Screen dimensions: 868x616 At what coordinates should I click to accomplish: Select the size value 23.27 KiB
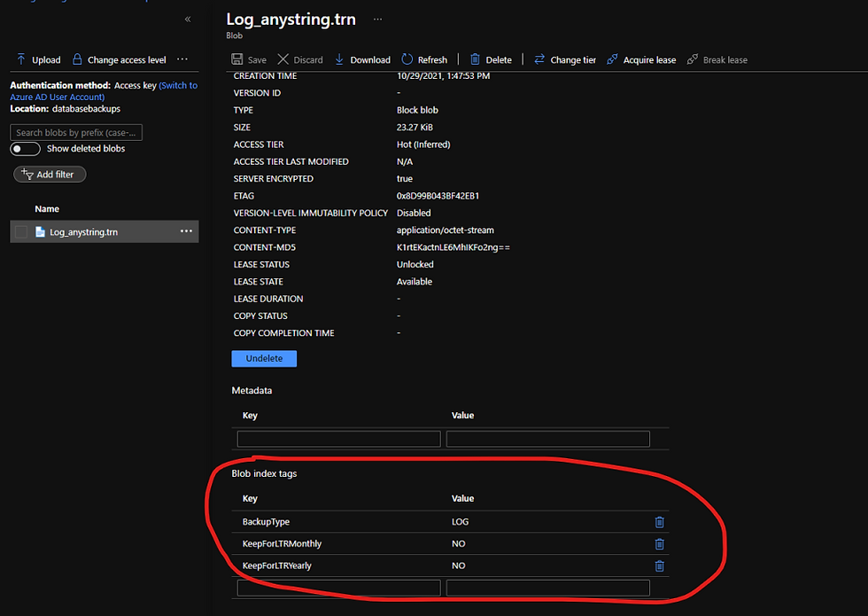[415, 128]
